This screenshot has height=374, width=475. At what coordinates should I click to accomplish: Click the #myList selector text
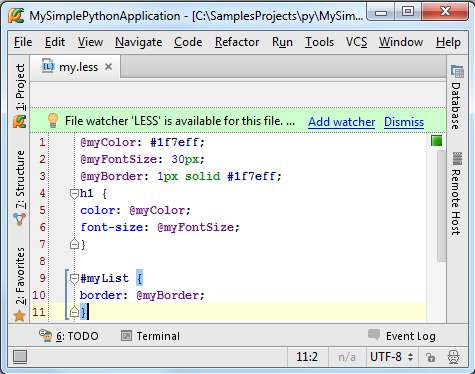104,278
